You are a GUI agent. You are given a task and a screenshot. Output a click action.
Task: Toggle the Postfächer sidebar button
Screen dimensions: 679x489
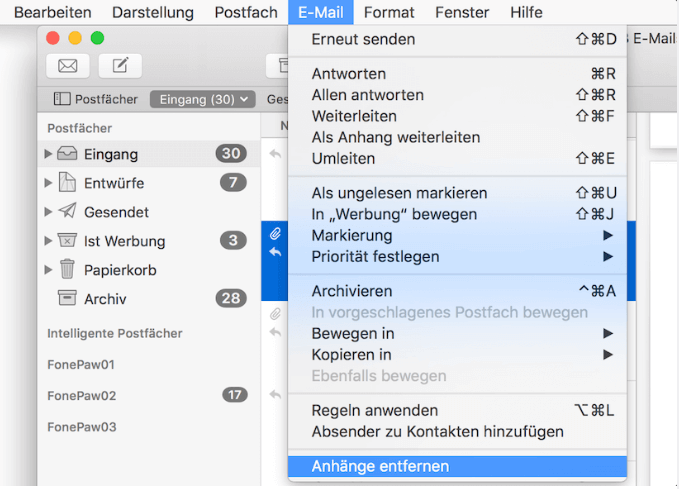pos(96,99)
